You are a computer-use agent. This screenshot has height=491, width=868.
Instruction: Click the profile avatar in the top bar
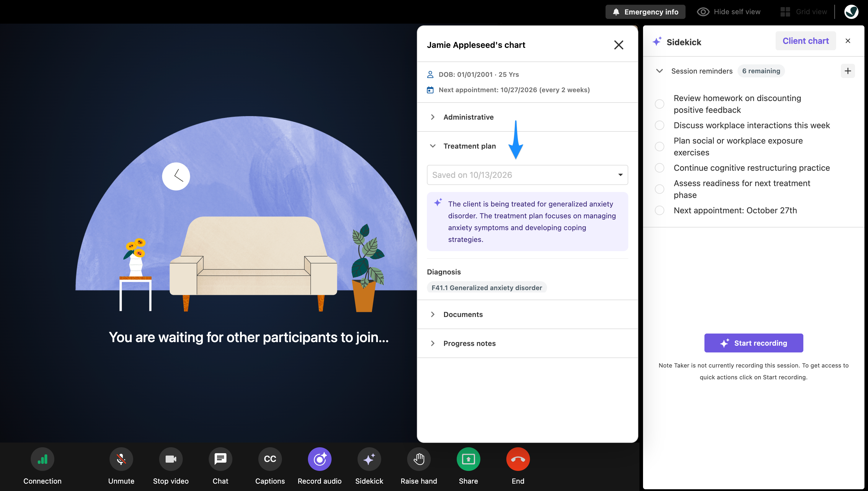point(851,12)
